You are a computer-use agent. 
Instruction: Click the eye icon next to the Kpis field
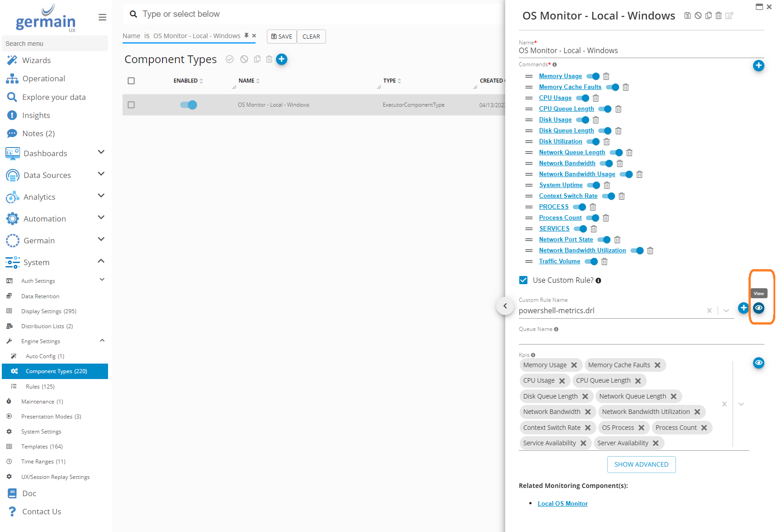758,363
